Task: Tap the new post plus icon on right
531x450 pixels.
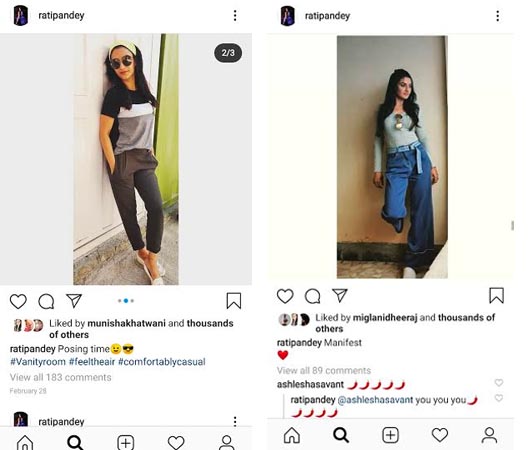Action: (x=390, y=435)
